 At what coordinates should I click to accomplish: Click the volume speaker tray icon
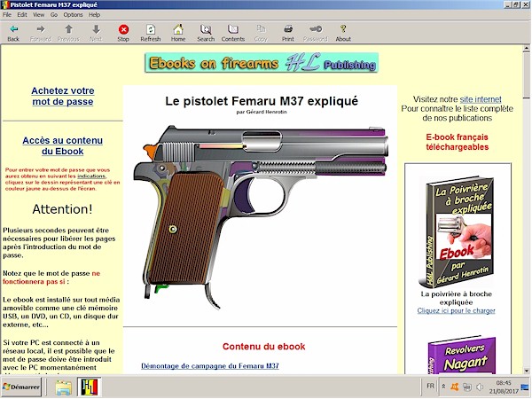[x=480, y=387]
